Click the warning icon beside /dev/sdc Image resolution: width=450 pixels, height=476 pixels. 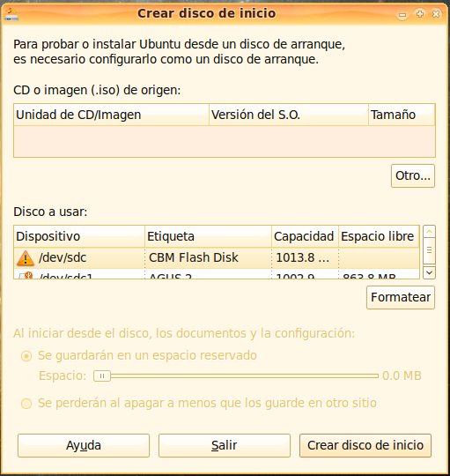pyautogui.click(x=26, y=258)
